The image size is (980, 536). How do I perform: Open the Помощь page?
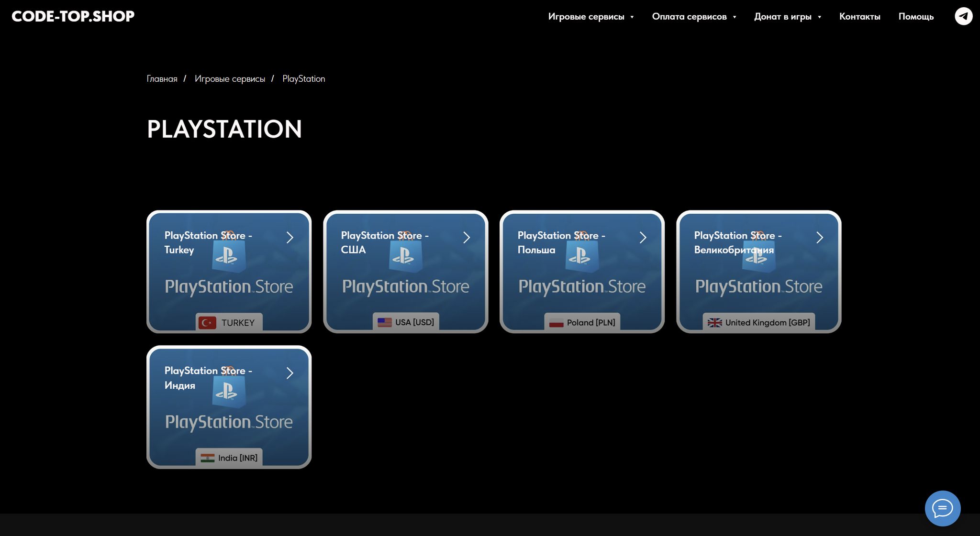916,17
